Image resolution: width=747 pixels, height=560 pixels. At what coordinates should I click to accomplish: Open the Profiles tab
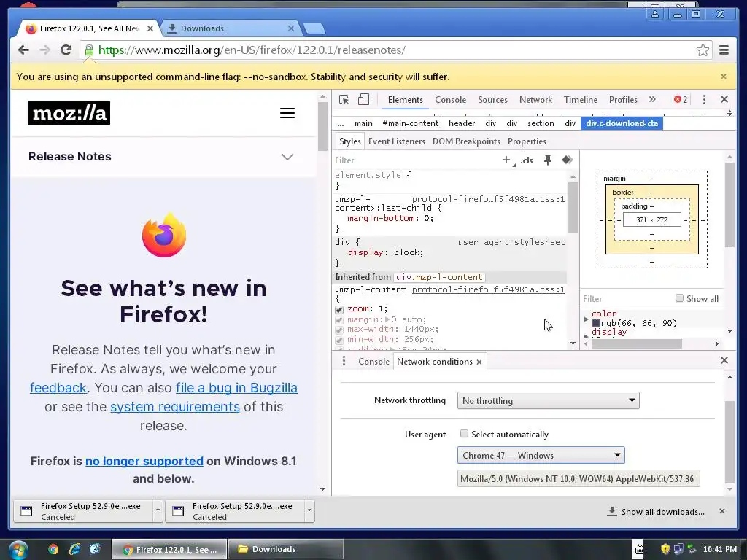pos(623,99)
